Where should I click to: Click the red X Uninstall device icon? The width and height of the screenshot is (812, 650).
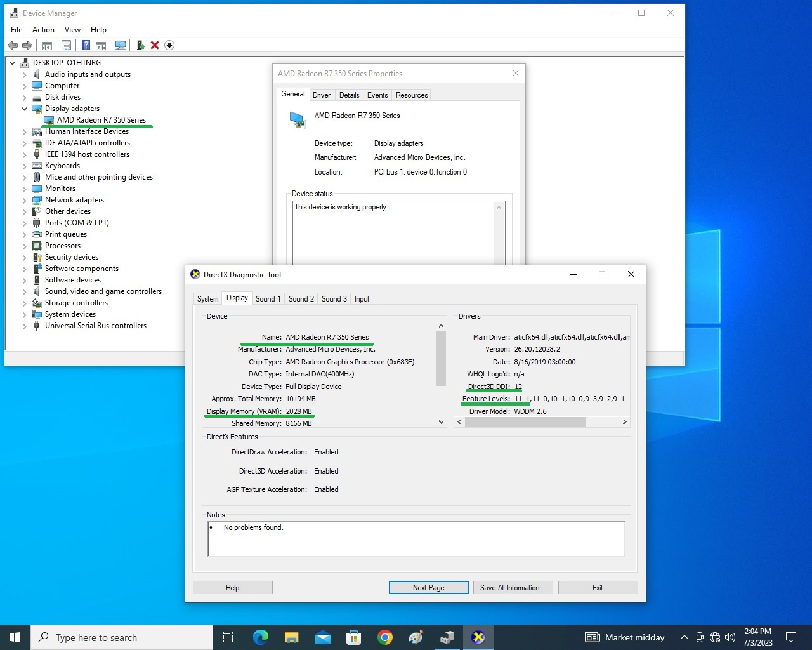(155, 45)
